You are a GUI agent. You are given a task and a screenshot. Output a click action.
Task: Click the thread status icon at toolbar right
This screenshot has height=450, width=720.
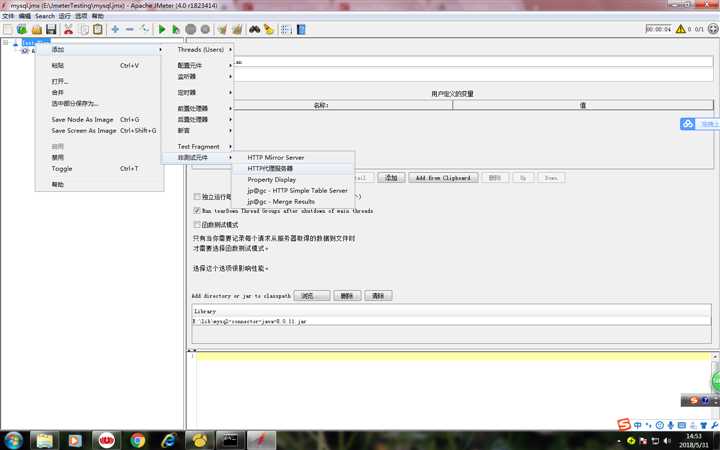tap(713, 29)
